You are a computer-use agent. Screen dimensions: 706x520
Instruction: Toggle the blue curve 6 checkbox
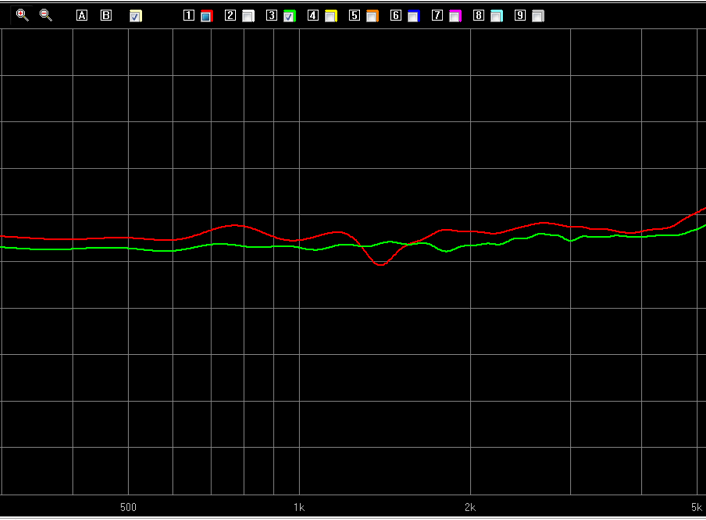point(414,16)
